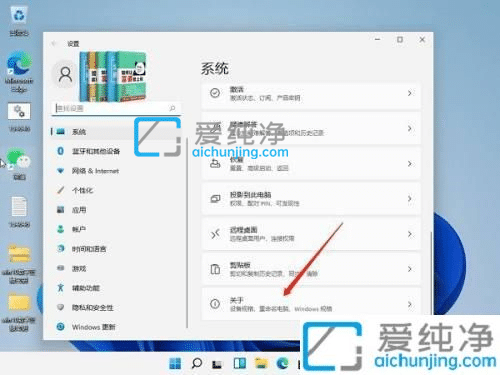Image resolution: width=500 pixels, height=375 pixels.
Task: Click the accounts person icon in sidebar
Action: pos(60,229)
